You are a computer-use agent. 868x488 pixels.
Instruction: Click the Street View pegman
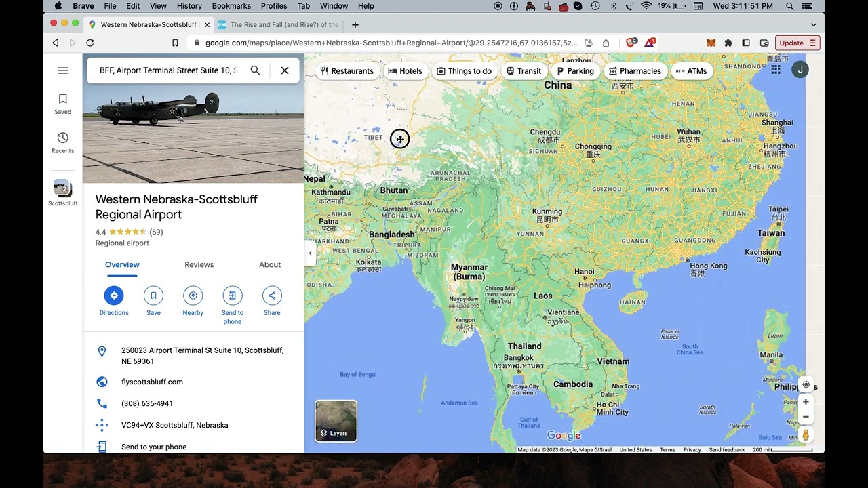806,434
